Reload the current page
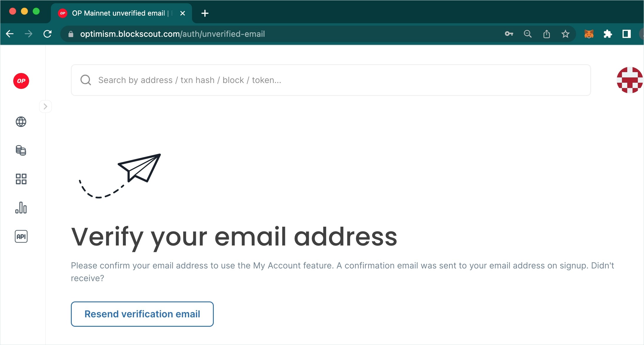The image size is (644, 345). (47, 34)
